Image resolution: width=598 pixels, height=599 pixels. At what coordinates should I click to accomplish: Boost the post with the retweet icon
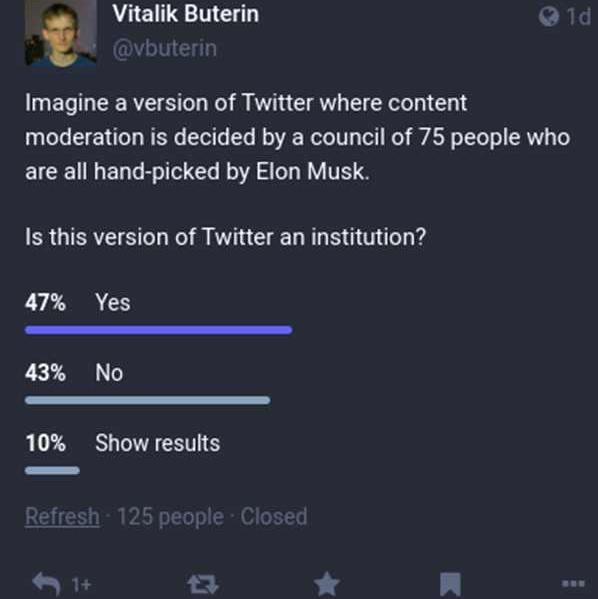203,584
